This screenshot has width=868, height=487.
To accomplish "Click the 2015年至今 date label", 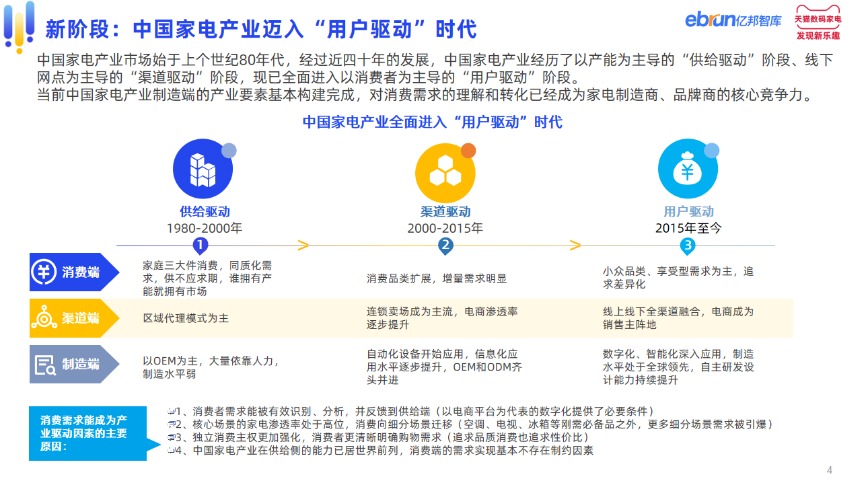I will [x=688, y=229].
